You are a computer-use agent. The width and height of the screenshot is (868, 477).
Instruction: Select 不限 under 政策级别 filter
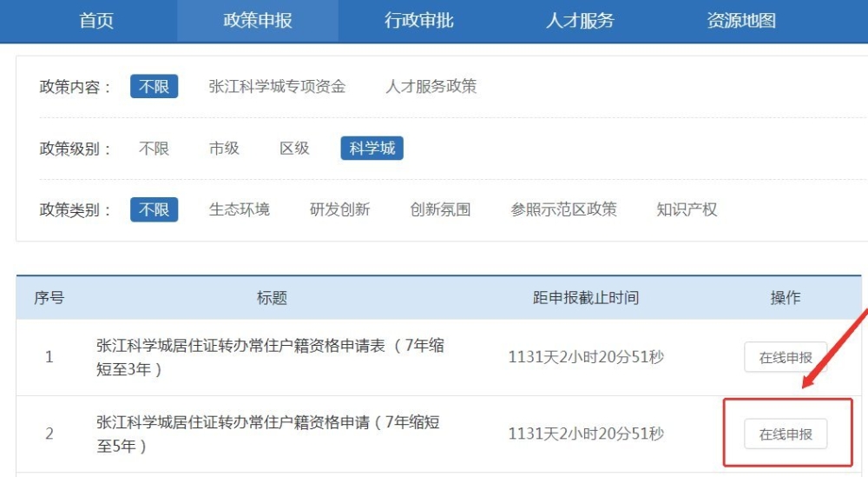pyautogui.click(x=154, y=149)
